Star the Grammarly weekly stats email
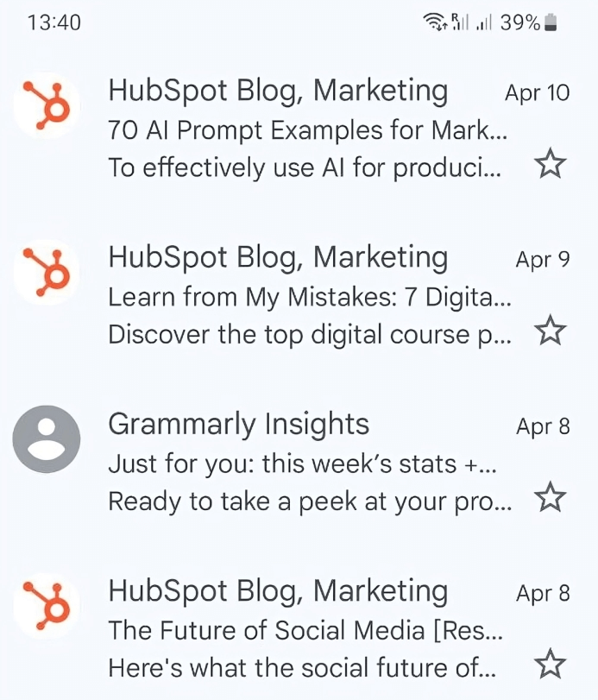 pyautogui.click(x=551, y=496)
